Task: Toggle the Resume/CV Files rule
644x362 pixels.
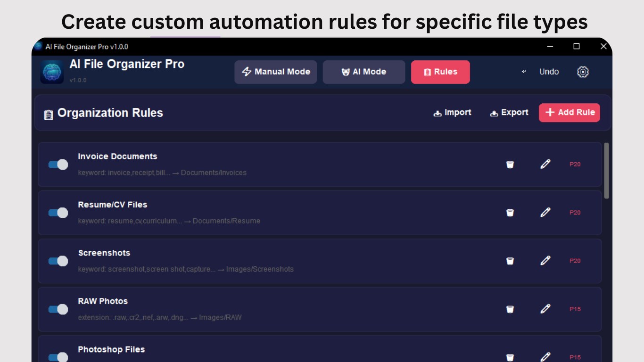Action: [x=57, y=213]
